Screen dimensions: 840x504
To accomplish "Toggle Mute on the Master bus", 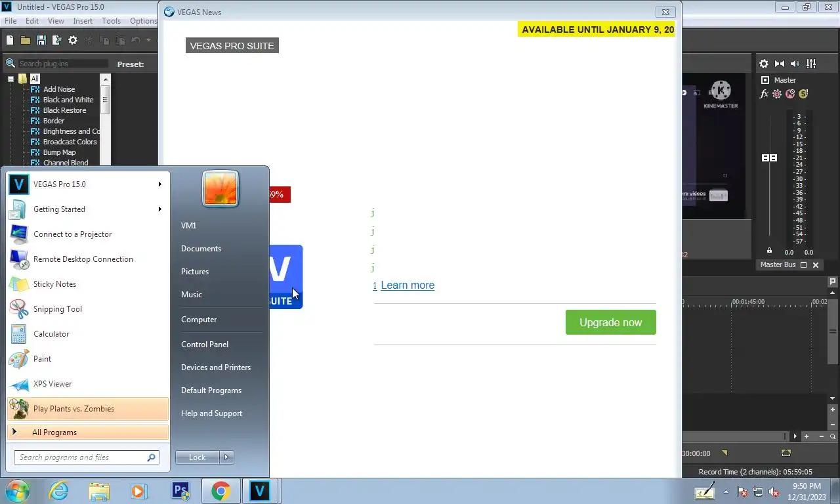I will tap(790, 94).
